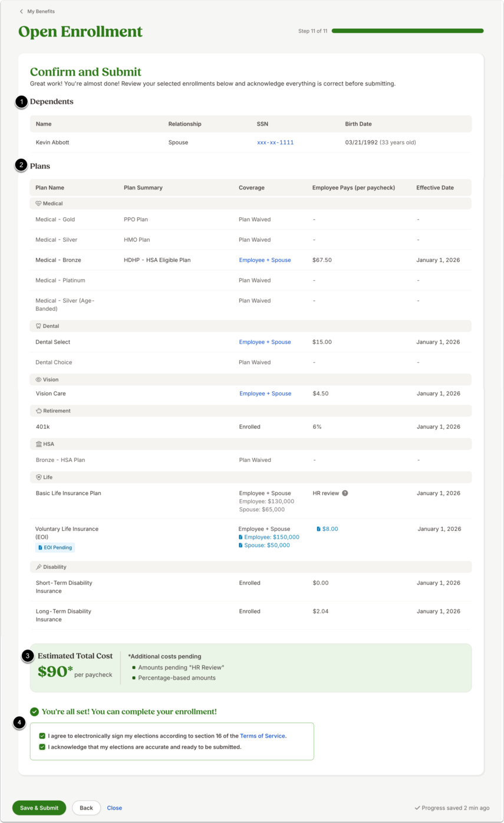The image size is (504, 823).
Task: Click the HSA bank building icon
Action: [x=38, y=444]
